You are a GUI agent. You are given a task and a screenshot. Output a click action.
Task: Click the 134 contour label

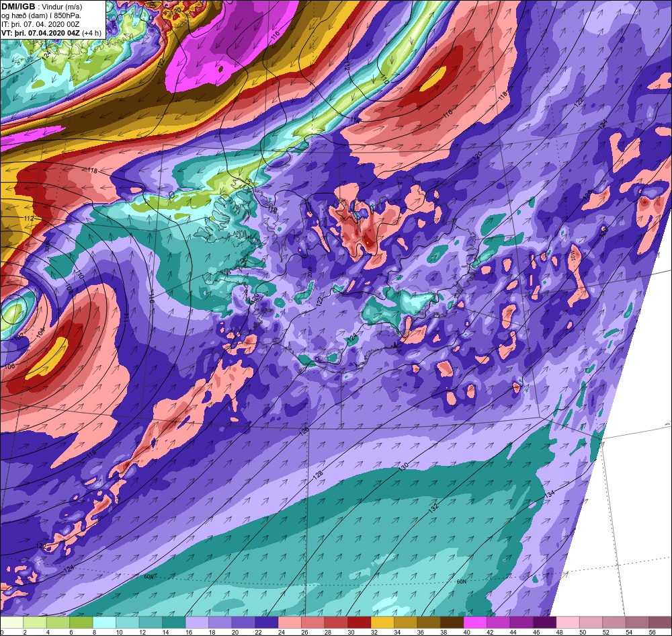tap(550, 494)
